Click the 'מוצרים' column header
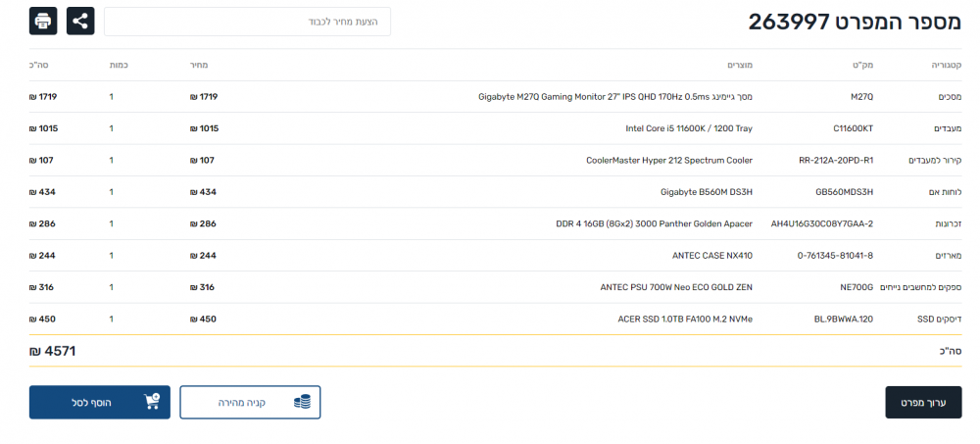Viewport: 980px width, 444px height. tap(741, 65)
